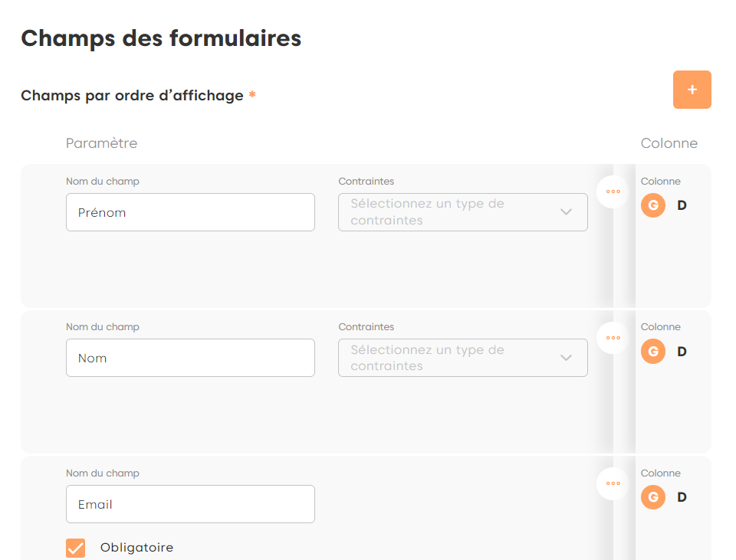Expand the Contraintes dropdown for Nom

462,358
